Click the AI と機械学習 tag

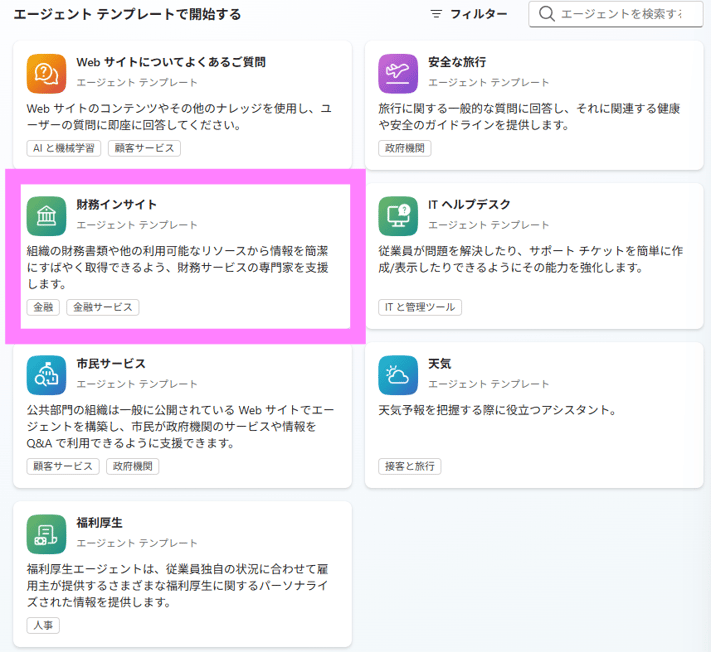64,148
